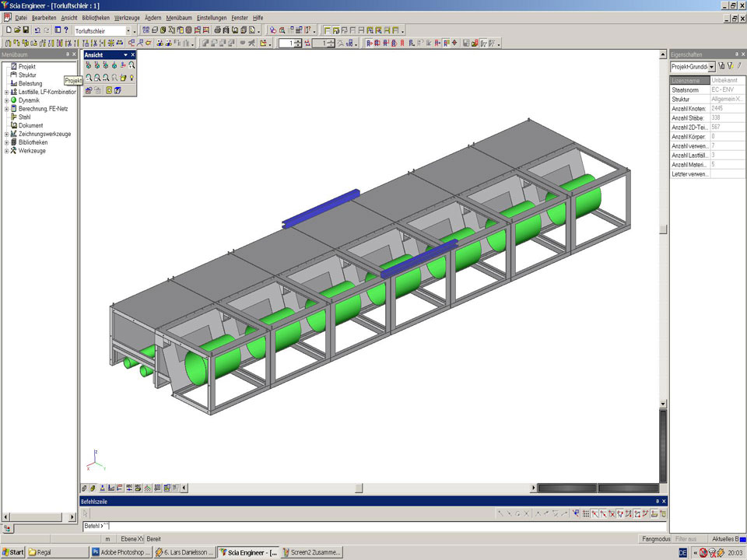Expand the Dynamik tree node
Image resolution: width=747 pixels, height=560 pixels.
(6, 100)
